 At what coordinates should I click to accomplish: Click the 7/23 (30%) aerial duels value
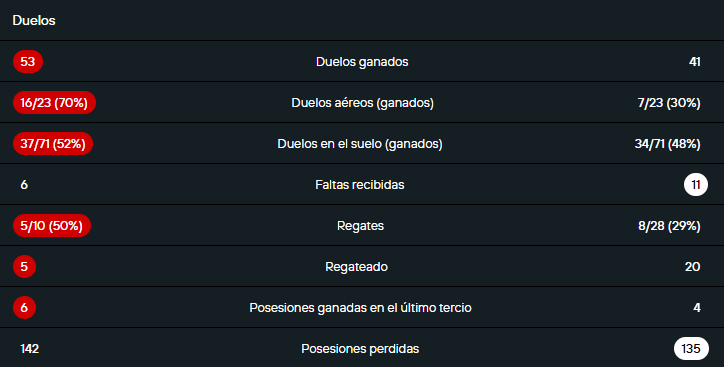[669, 102]
